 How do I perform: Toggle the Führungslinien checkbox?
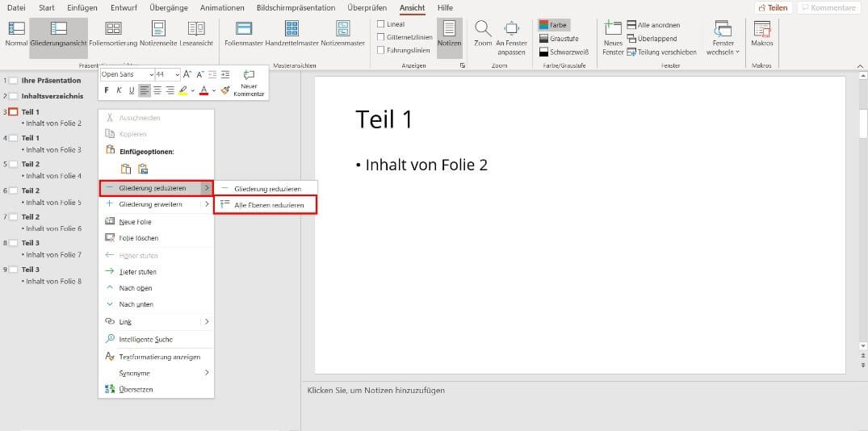(x=381, y=50)
